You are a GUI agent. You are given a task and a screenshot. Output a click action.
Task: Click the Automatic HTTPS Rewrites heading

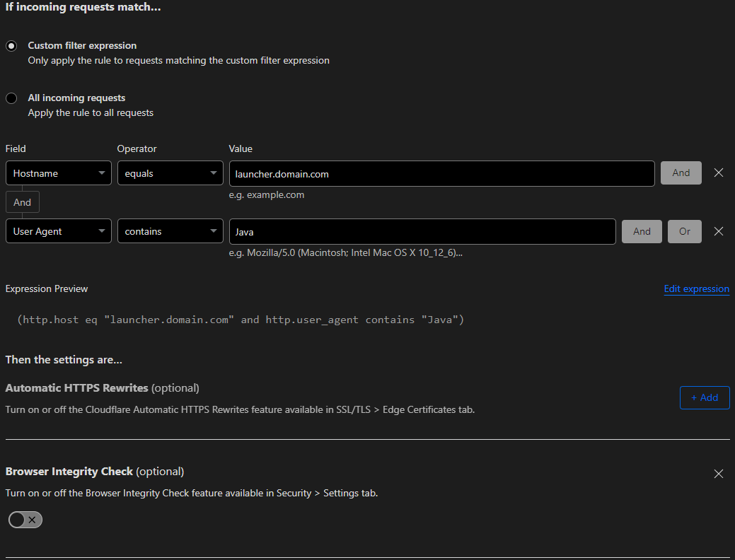[x=76, y=388]
